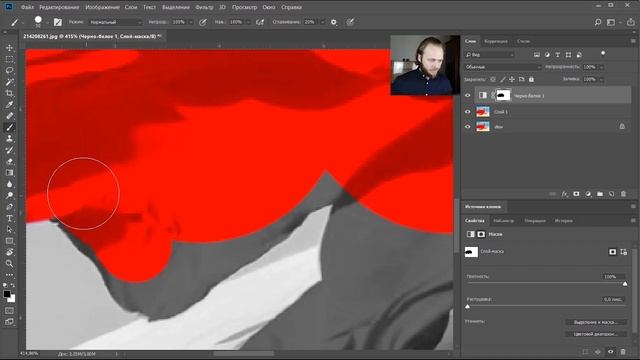Select the Healing Brush tool
The width and height of the screenshot is (640, 360).
pos(9,116)
